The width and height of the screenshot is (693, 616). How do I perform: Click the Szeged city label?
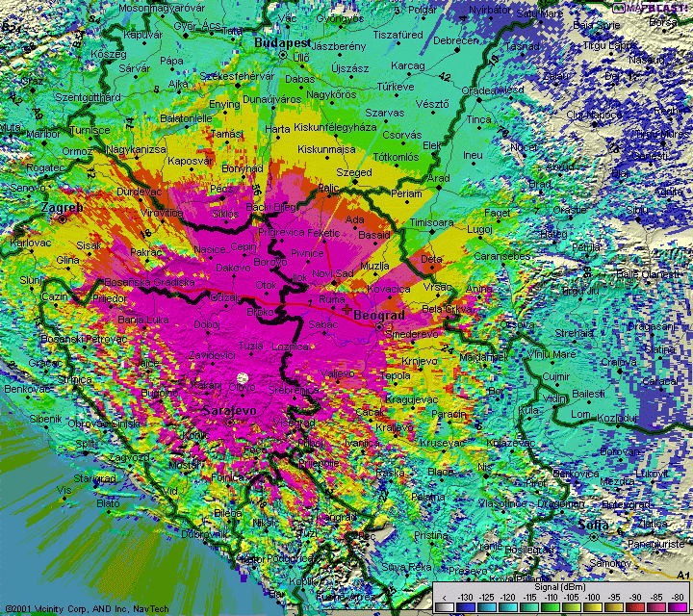point(353,172)
